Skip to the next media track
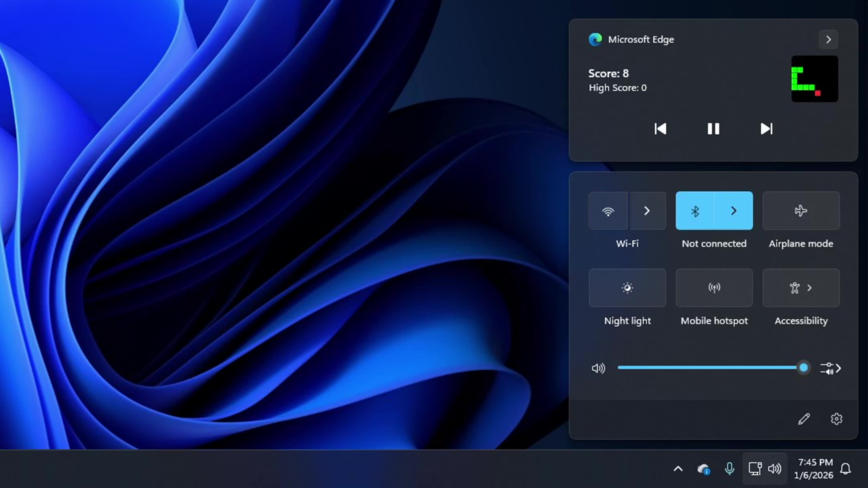868x488 pixels. click(x=766, y=129)
